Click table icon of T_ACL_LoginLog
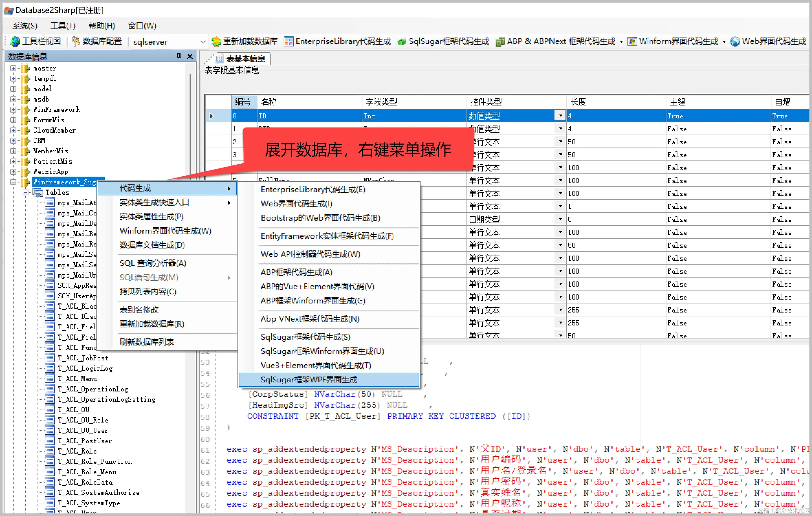This screenshot has width=812, height=516. pos(50,368)
